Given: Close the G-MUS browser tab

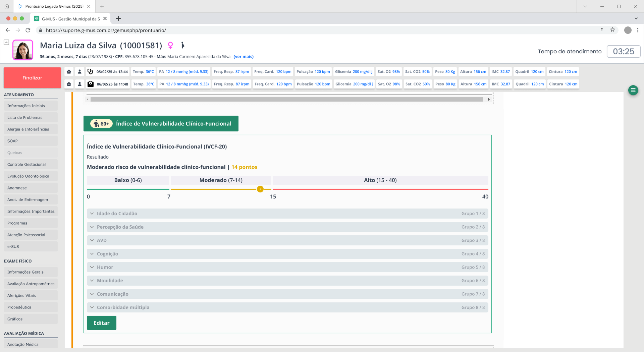Looking at the screenshot, I should click(x=105, y=18).
